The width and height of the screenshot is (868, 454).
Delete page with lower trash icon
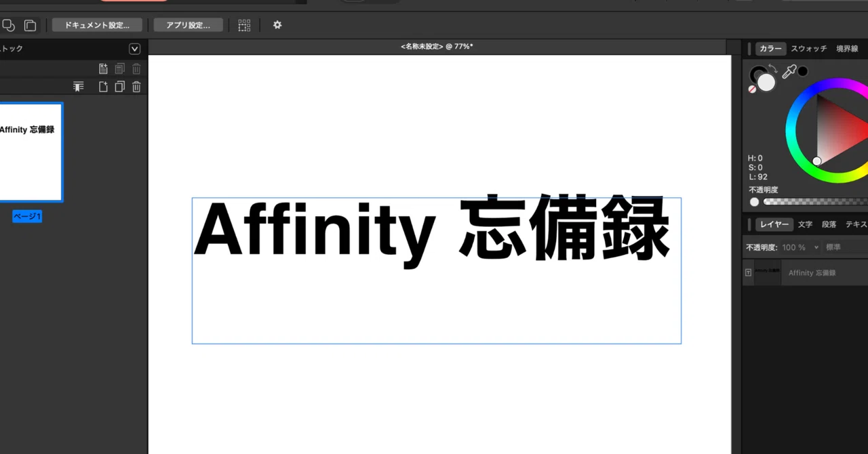click(136, 87)
